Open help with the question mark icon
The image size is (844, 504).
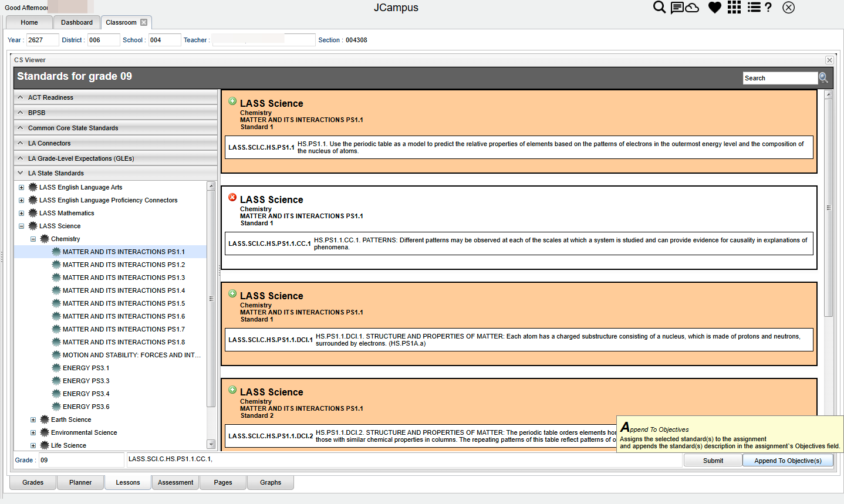768,8
